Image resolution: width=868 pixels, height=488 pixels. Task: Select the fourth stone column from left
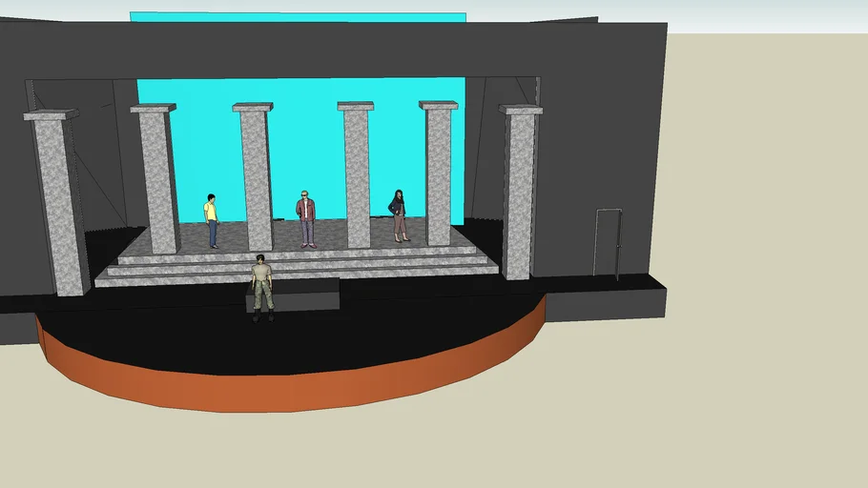pyautogui.click(x=356, y=174)
